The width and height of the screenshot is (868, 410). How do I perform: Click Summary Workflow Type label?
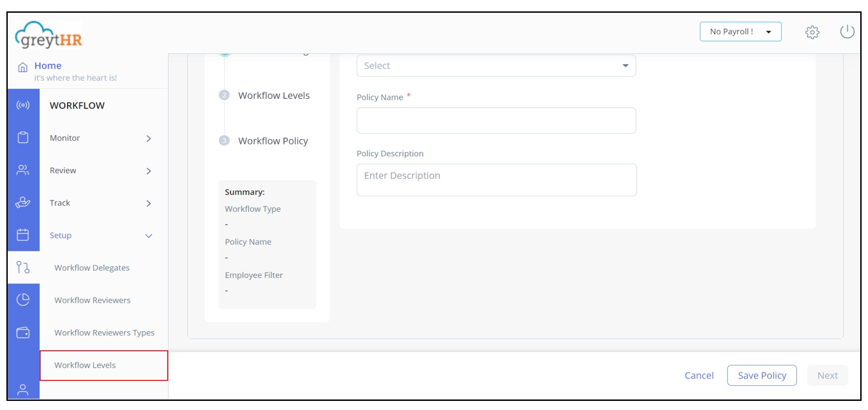click(x=253, y=209)
